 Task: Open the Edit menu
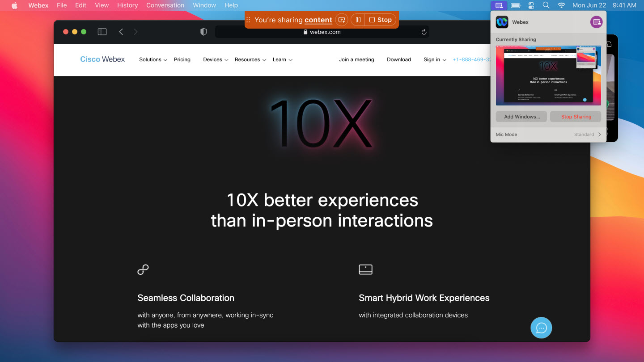[x=80, y=5]
